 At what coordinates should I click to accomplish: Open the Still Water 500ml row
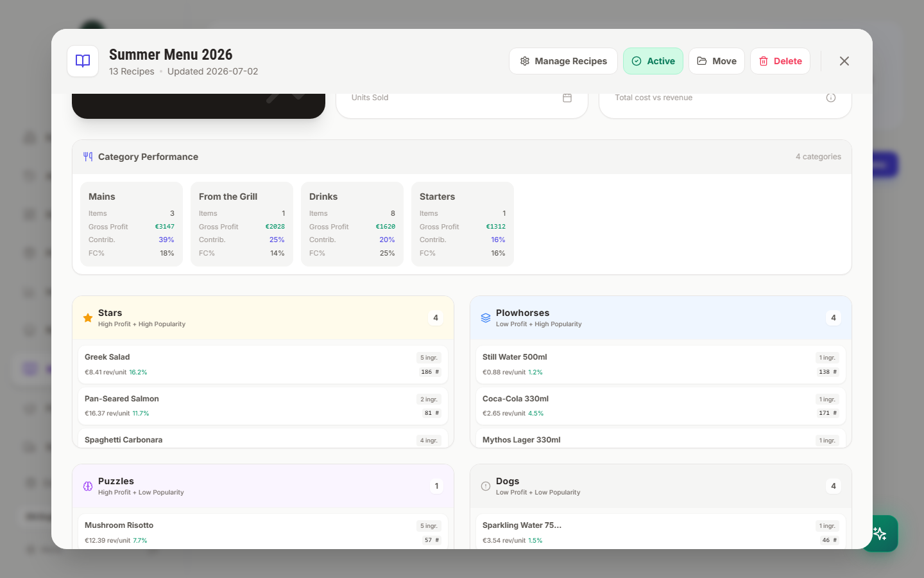click(661, 365)
